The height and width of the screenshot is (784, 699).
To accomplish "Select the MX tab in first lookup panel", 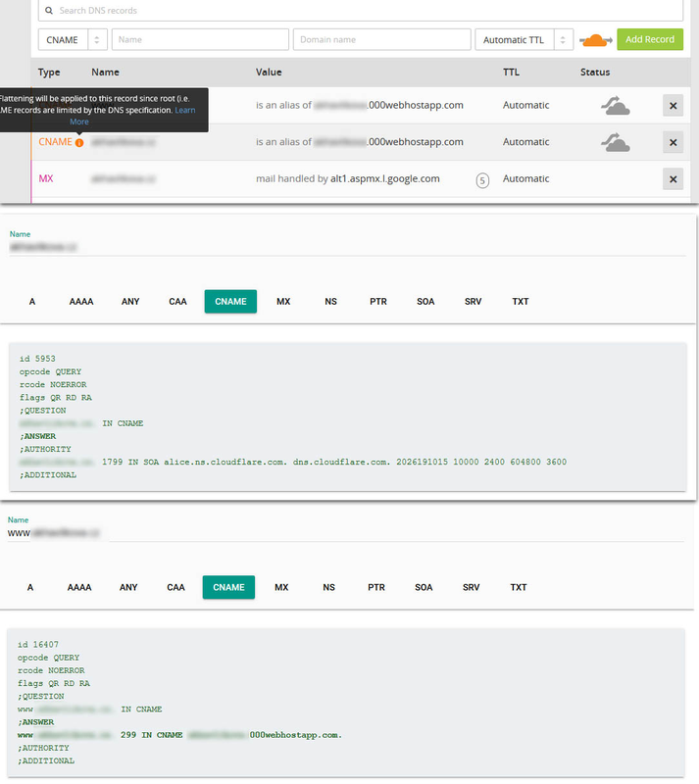I will 283,302.
